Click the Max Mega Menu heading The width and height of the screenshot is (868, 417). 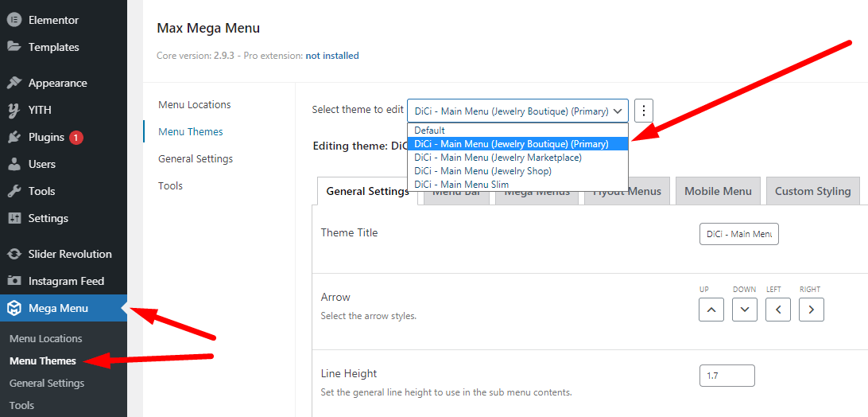pos(208,28)
